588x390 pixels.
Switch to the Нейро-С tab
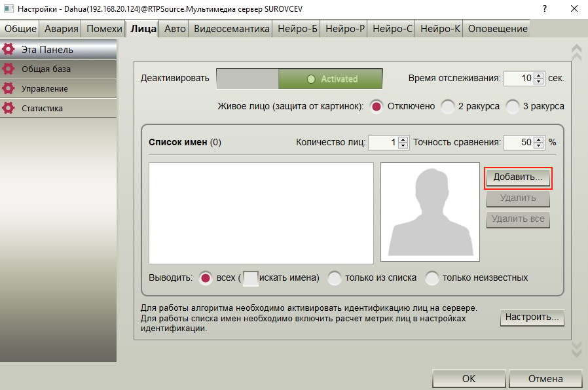point(392,29)
